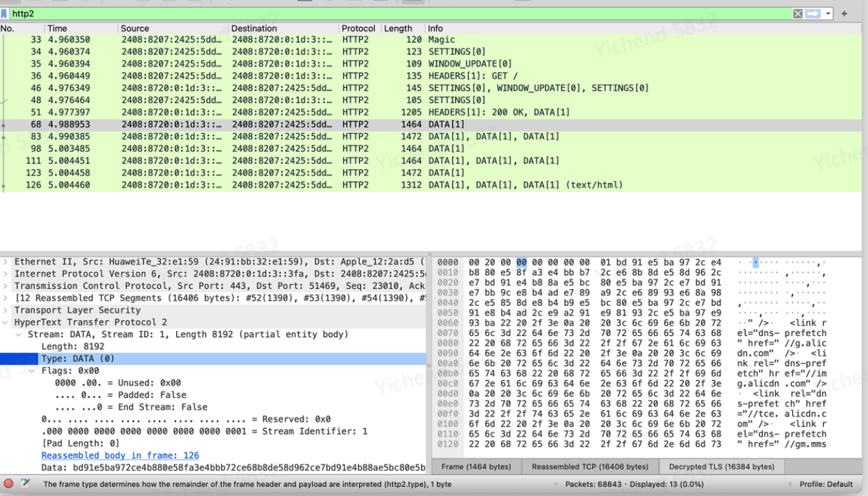The image size is (868, 496).
Task: Select packet 36 HEADERS[1]: GET /
Action: click(431, 76)
